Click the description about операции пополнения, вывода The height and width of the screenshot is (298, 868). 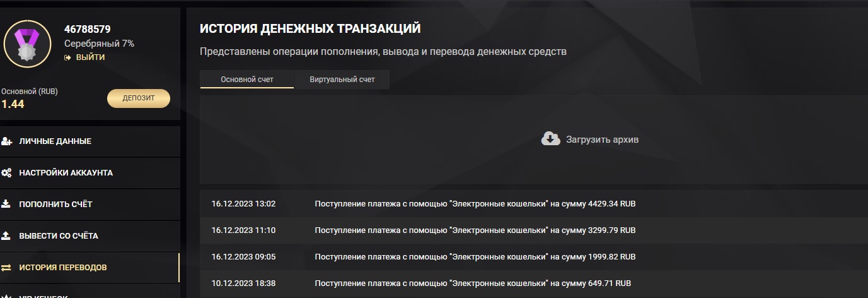pyautogui.click(x=383, y=52)
